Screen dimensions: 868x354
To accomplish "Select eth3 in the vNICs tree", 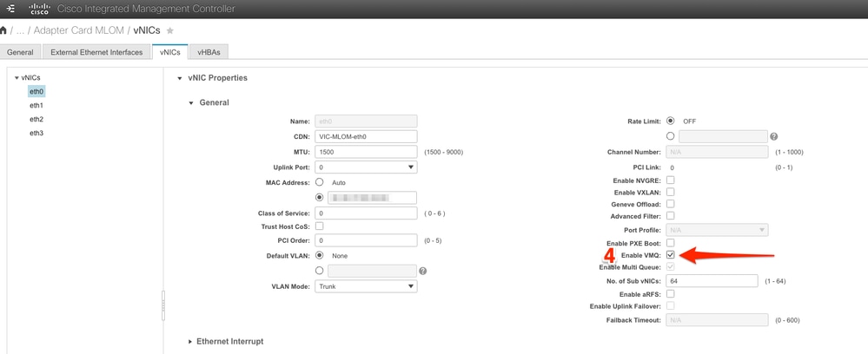I will click(36, 133).
